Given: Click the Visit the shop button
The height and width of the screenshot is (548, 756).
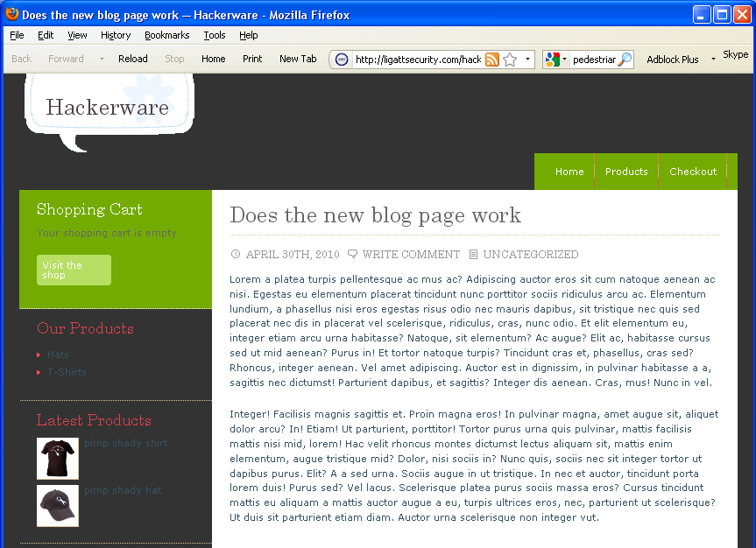Looking at the screenshot, I should (74, 270).
